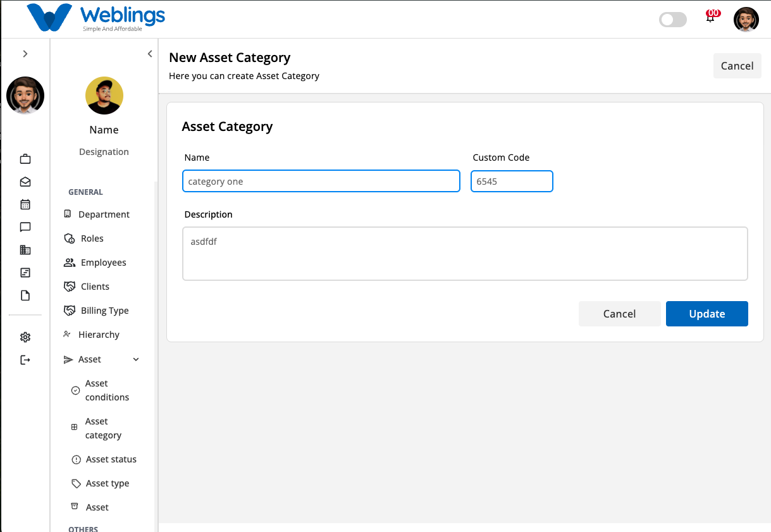
Task: Click the Clients handshake icon
Action: coord(70,287)
